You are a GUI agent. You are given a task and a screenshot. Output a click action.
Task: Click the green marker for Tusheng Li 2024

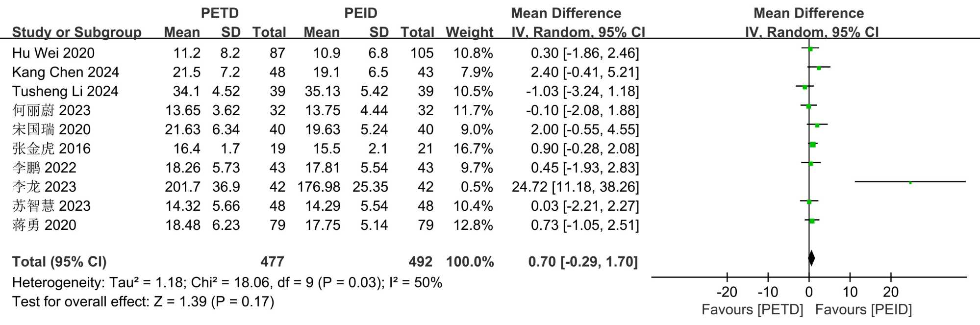pyautogui.click(x=804, y=87)
